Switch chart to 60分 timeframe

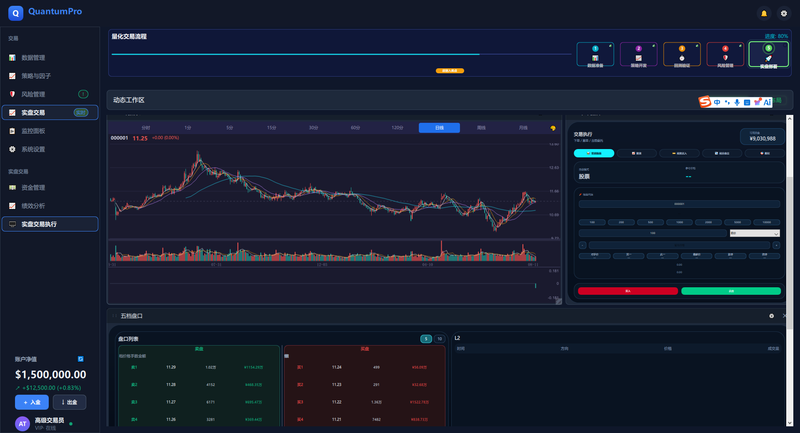(x=355, y=128)
